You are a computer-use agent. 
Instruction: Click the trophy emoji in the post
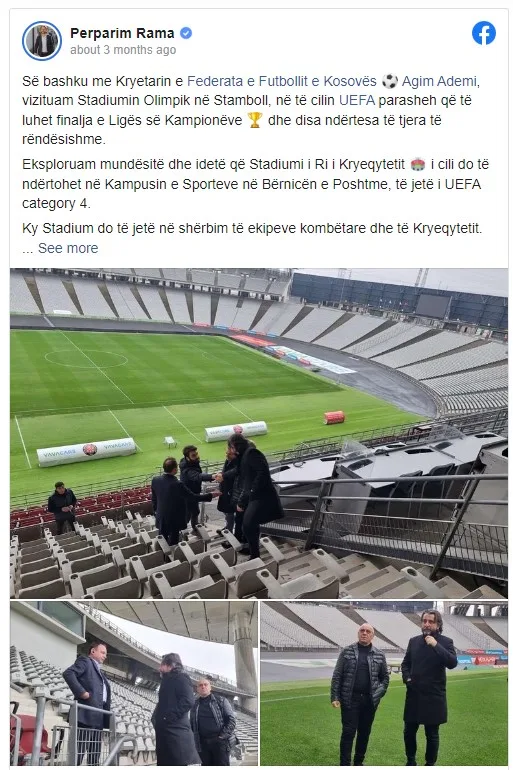tap(255, 120)
